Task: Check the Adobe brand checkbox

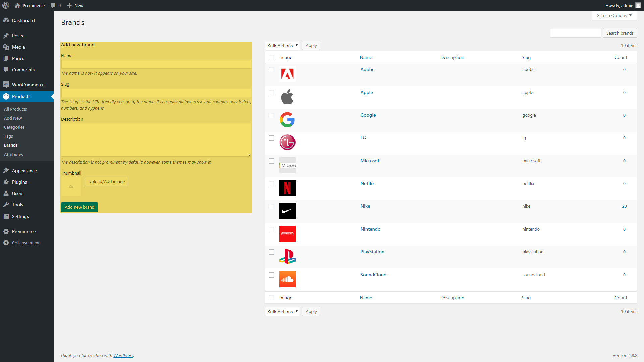Action: 271,70
